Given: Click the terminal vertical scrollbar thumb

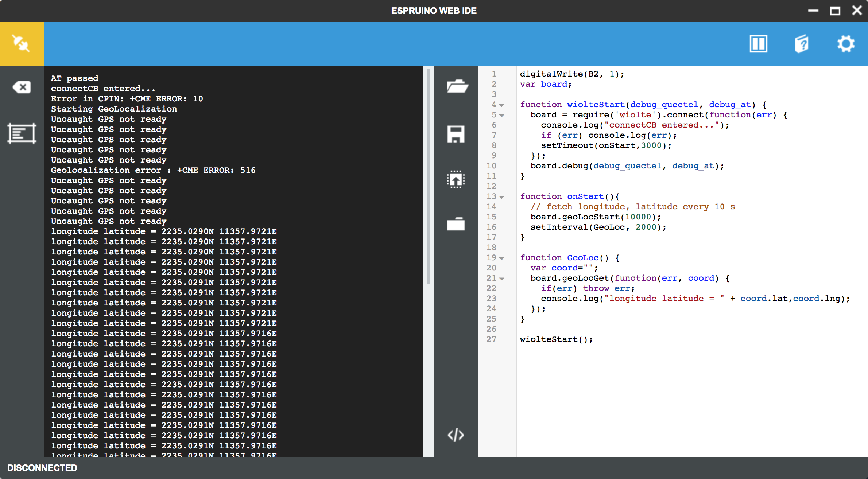Looking at the screenshot, I should 429,177.
